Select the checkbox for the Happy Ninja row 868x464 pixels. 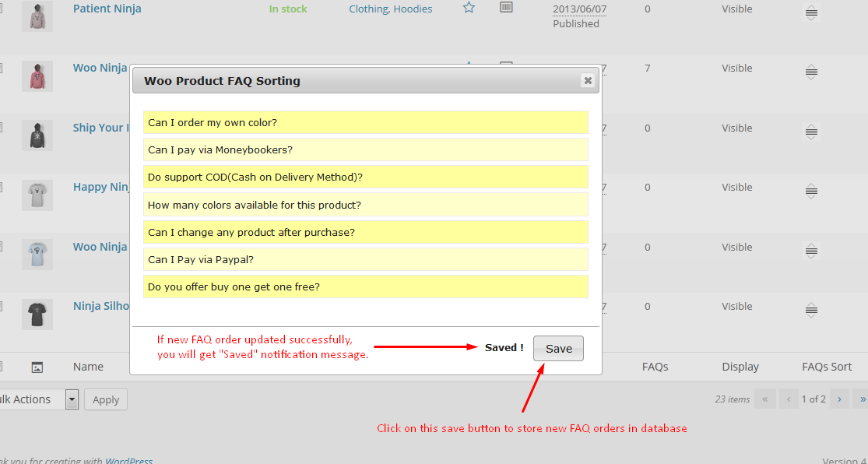point(2,187)
